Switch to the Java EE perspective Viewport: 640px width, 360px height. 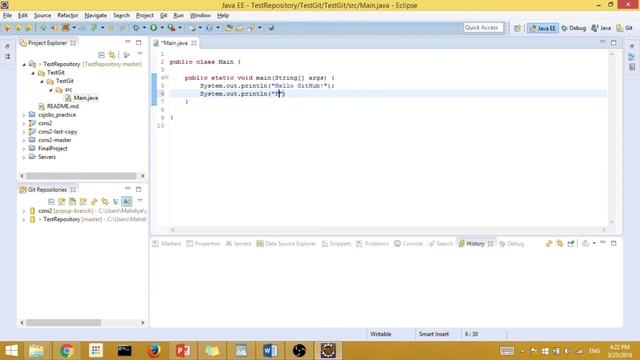542,28
